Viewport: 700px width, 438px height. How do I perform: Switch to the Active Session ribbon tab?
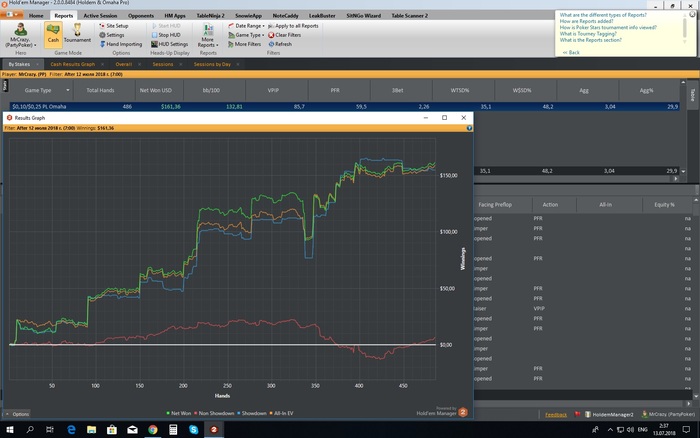coord(100,16)
